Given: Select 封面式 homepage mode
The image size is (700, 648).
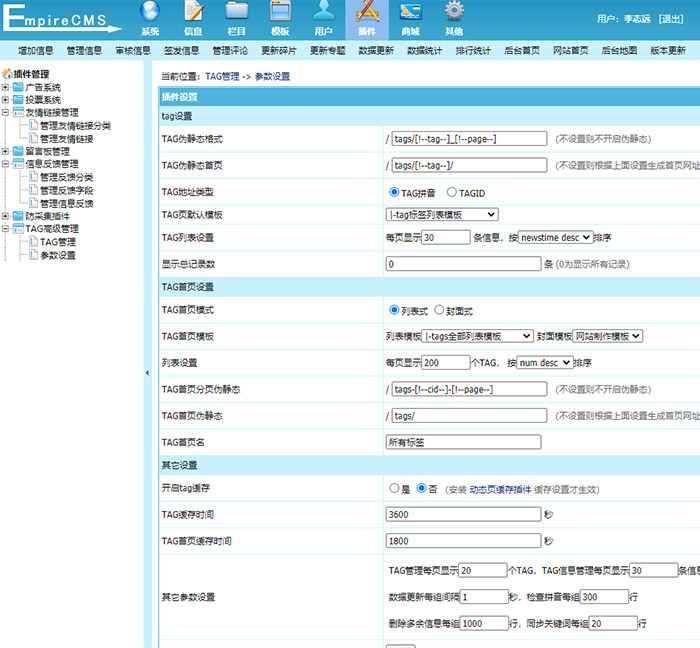Looking at the screenshot, I should pos(439,310).
